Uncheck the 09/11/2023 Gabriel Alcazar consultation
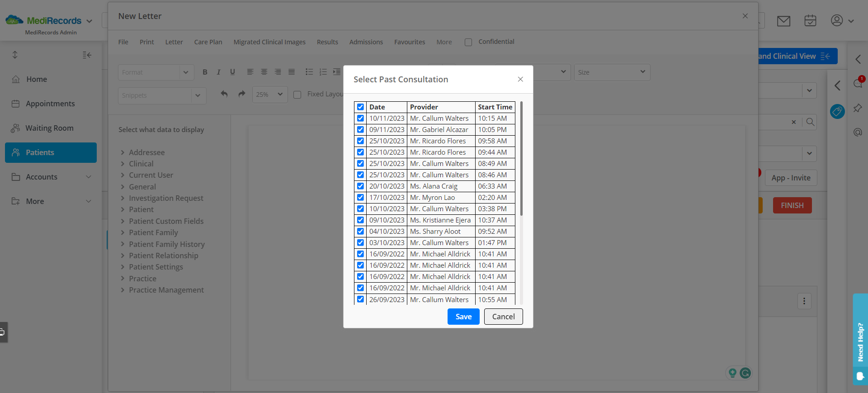 (x=360, y=130)
